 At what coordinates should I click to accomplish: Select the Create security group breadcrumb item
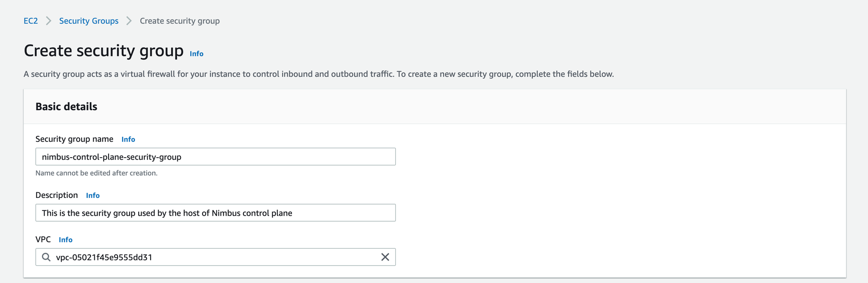point(180,21)
